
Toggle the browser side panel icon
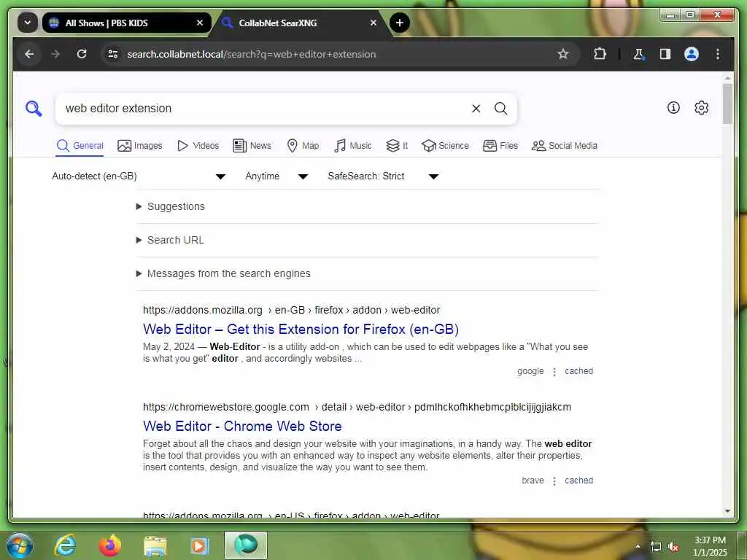click(665, 54)
